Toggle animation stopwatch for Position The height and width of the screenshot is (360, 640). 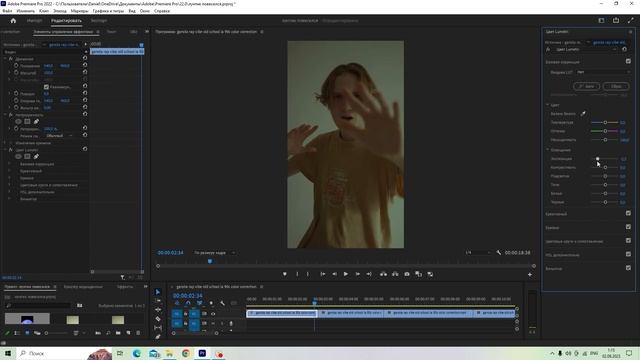tap(16, 65)
